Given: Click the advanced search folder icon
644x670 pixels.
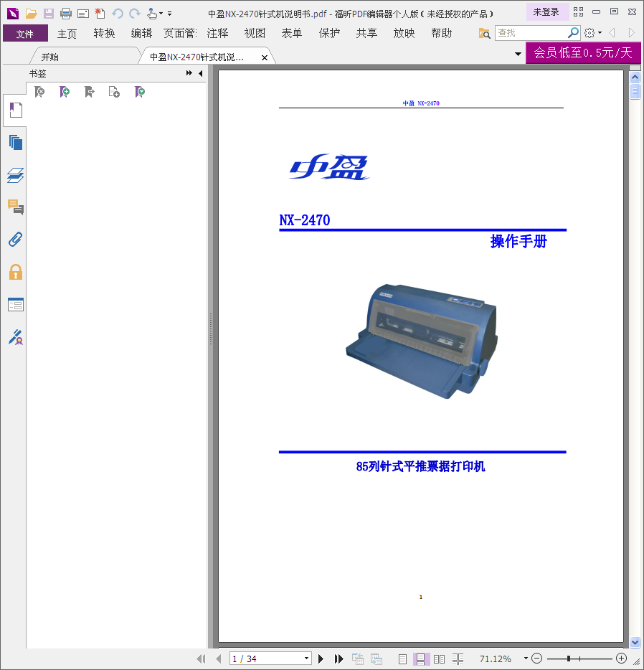Looking at the screenshot, I should point(484,33).
